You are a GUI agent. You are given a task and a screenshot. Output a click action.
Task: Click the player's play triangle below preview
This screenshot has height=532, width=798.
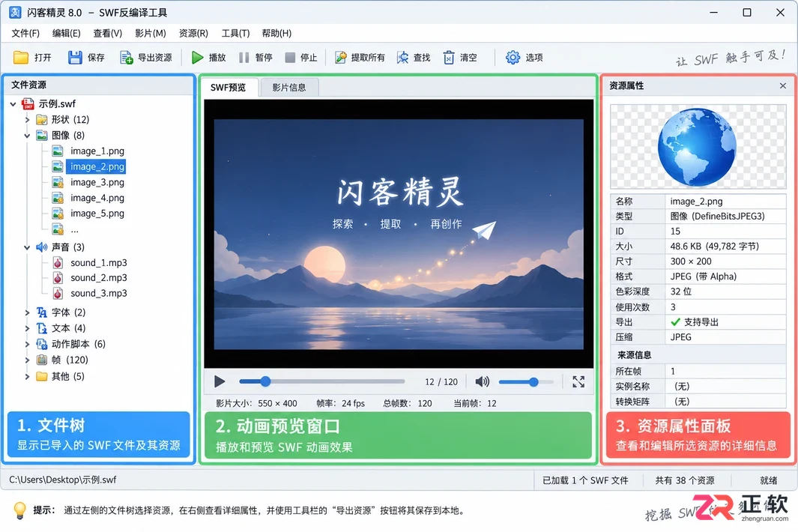220,381
